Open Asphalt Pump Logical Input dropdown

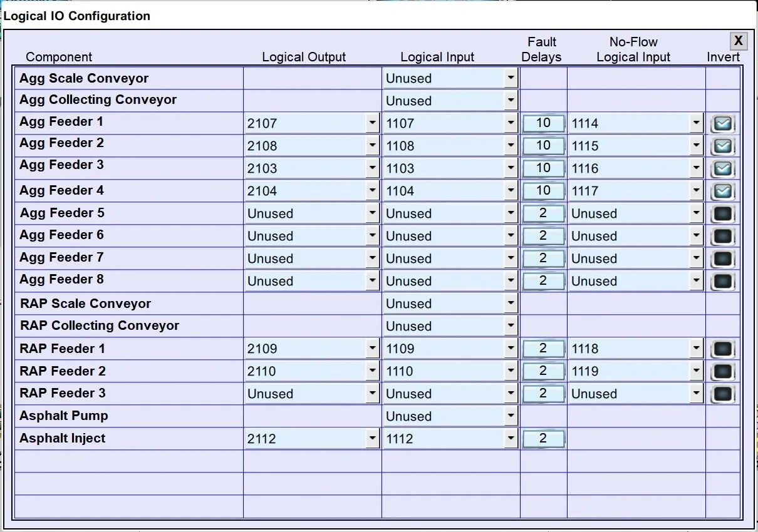click(511, 416)
